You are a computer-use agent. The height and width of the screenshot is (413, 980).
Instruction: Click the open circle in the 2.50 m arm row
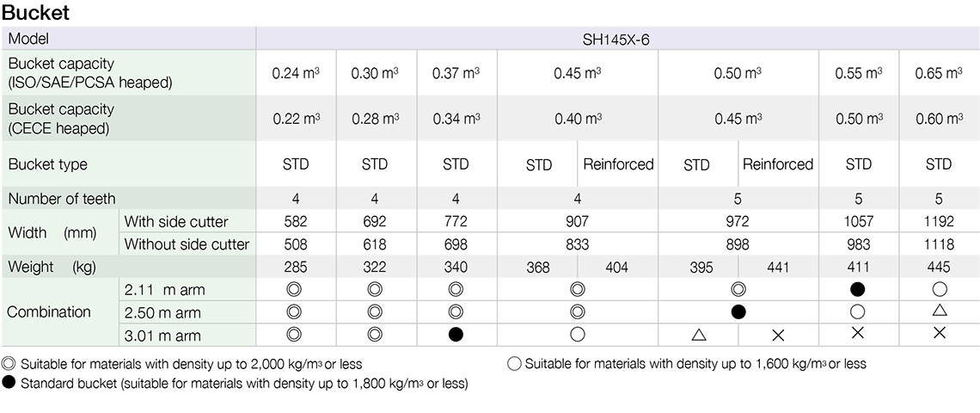pyautogui.click(x=858, y=312)
